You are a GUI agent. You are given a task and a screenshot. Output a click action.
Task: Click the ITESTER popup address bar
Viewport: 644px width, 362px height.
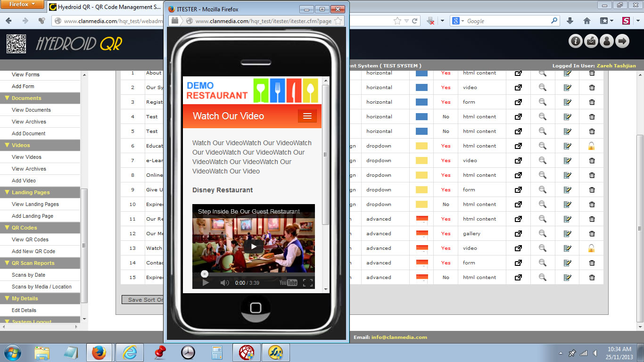[264, 21]
